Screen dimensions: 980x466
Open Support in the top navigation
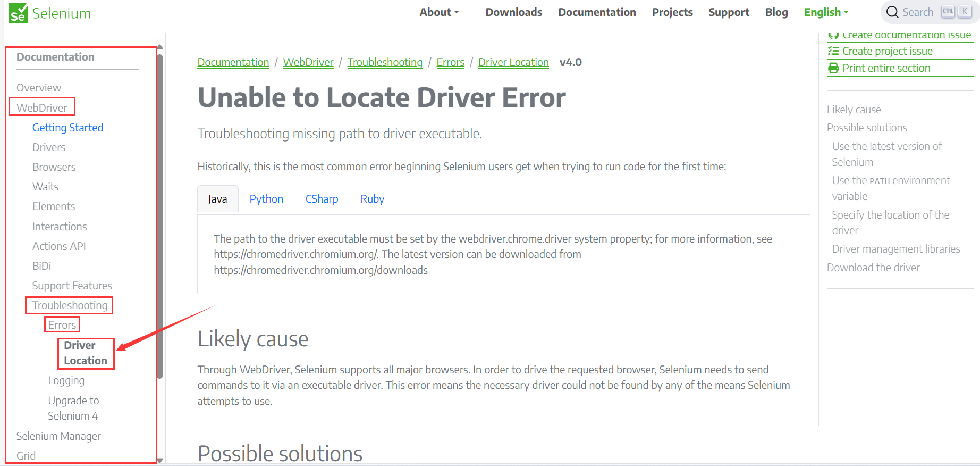click(729, 12)
